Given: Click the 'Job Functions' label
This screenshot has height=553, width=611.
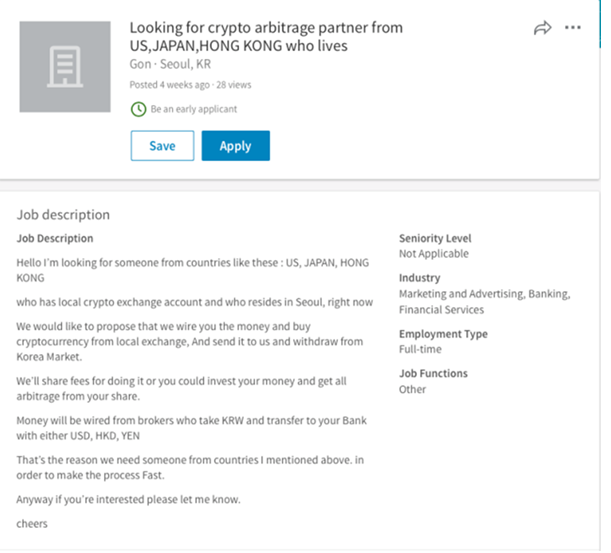Looking at the screenshot, I should point(433,373).
